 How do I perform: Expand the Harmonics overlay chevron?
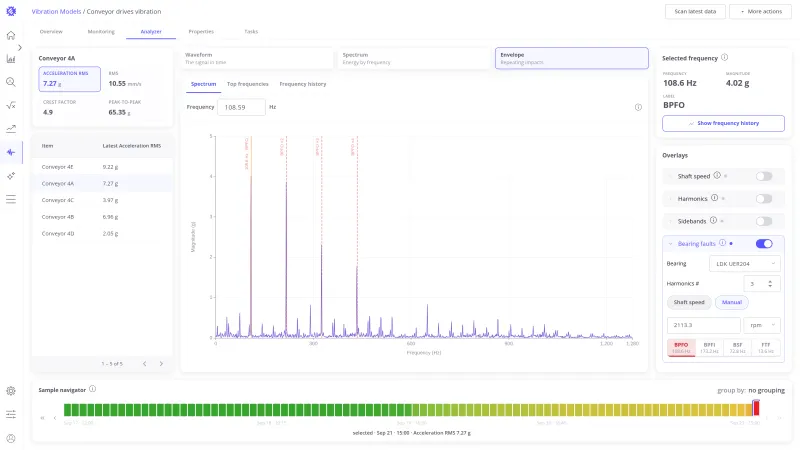(x=670, y=199)
